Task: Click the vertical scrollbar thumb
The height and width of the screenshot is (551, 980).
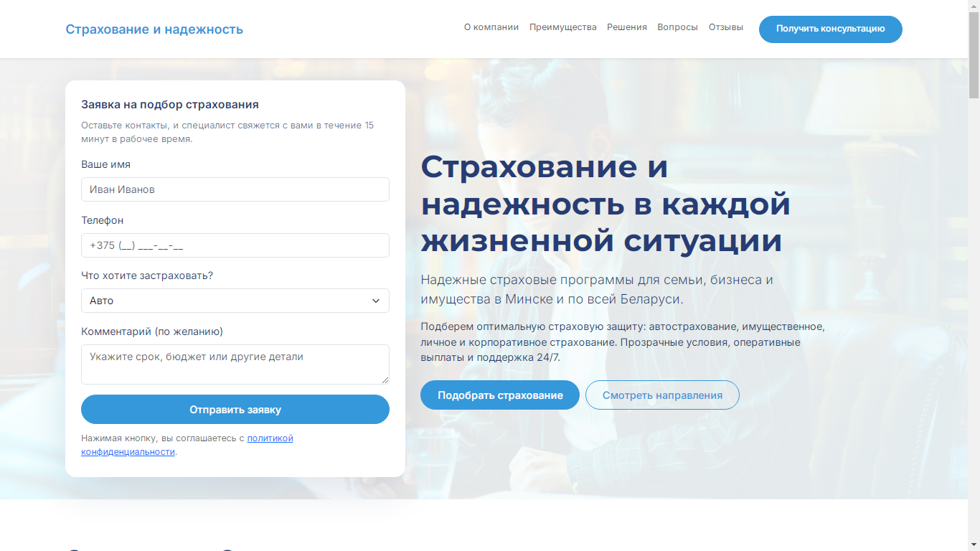Action: tap(974, 54)
